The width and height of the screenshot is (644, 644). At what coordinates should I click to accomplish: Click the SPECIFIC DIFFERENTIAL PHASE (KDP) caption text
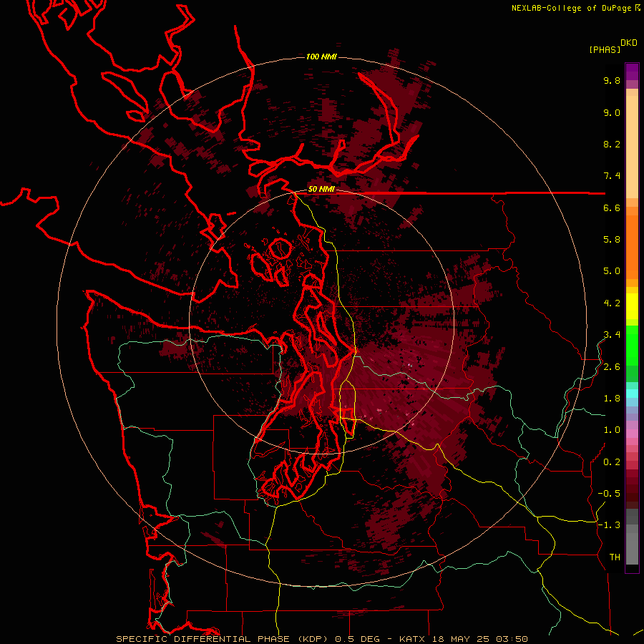[223, 639]
